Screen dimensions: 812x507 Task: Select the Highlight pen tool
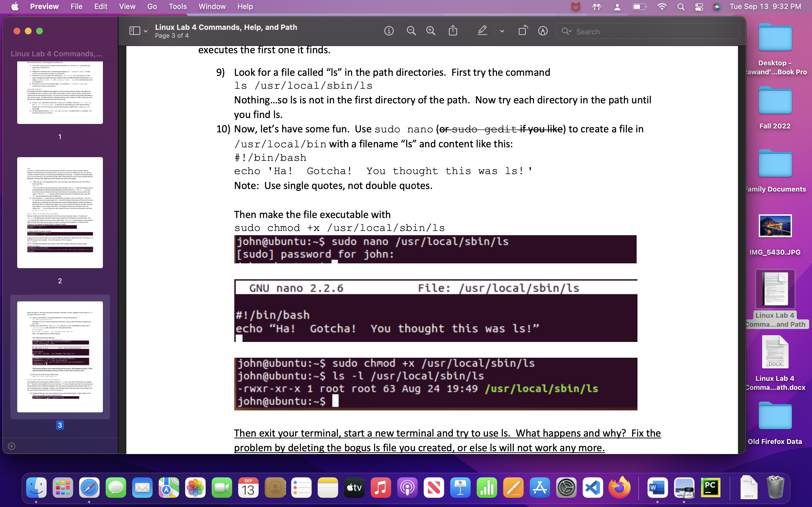(x=482, y=31)
